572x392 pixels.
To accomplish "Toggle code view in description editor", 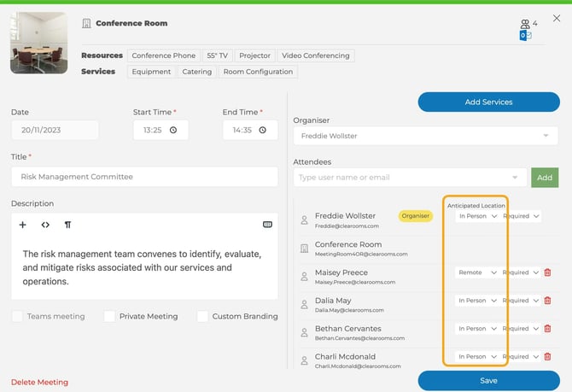I will click(45, 225).
